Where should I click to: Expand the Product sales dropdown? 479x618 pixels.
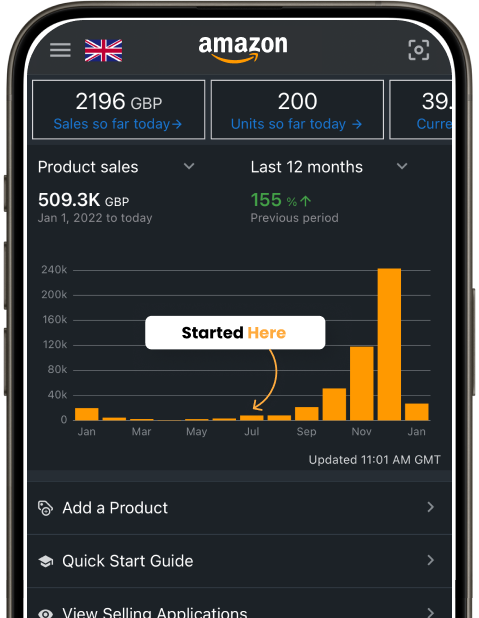coord(189,166)
